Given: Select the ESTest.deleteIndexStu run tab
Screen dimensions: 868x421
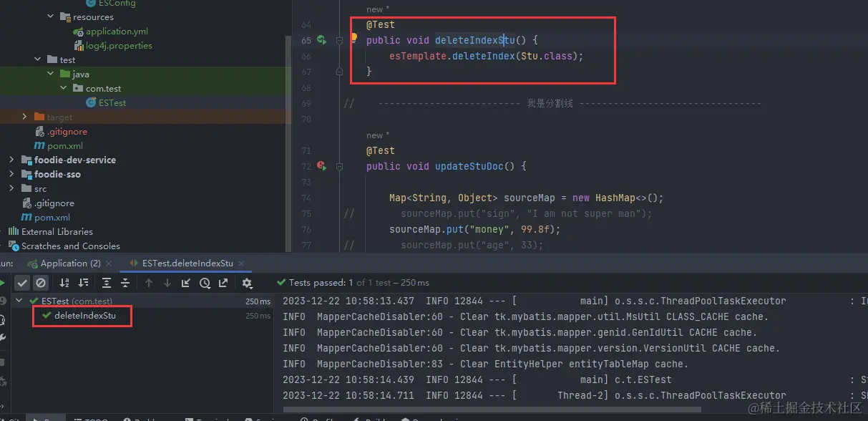Looking at the screenshot, I should (187, 263).
